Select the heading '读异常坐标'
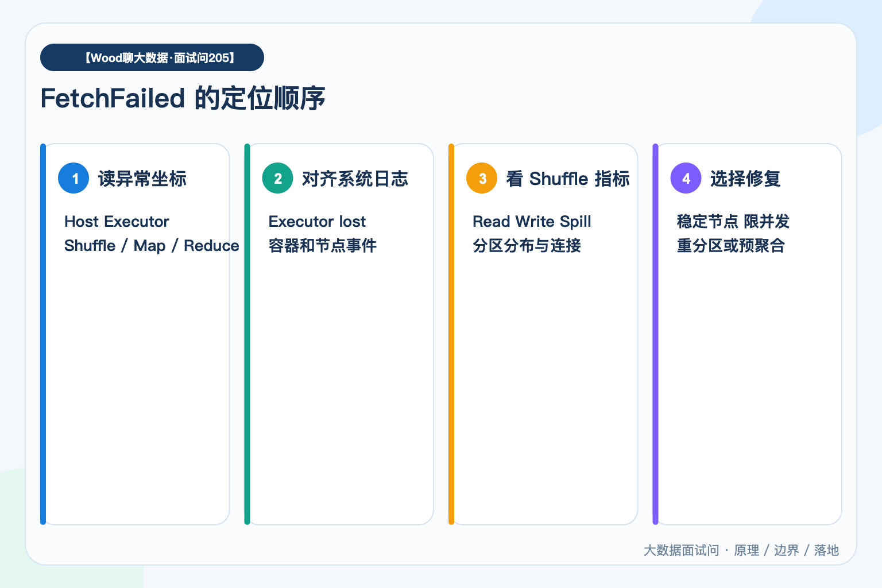The width and height of the screenshot is (882, 588). [142, 179]
